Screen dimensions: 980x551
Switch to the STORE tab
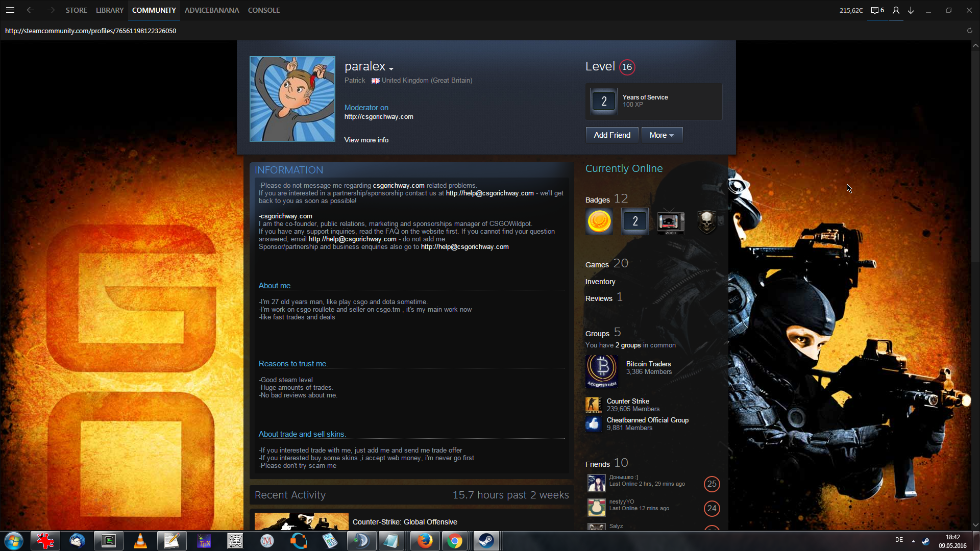point(76,10)
